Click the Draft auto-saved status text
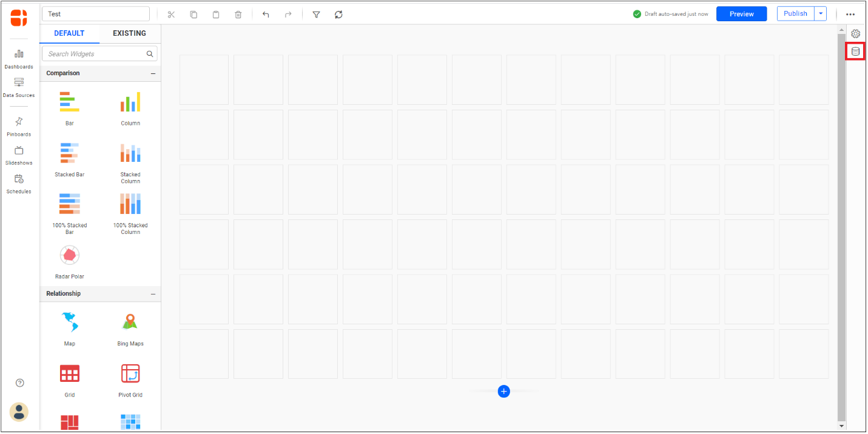 click(x=676, y=14)
